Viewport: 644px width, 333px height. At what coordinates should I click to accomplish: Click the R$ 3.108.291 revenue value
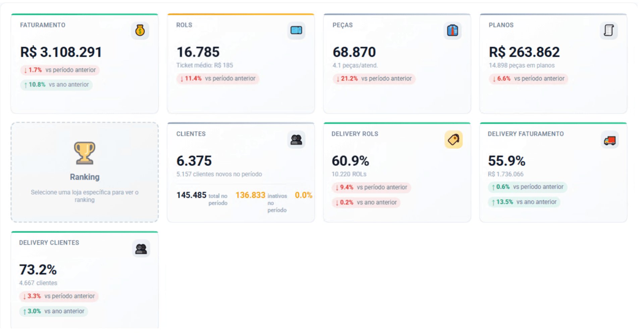(x=61, y=52)
